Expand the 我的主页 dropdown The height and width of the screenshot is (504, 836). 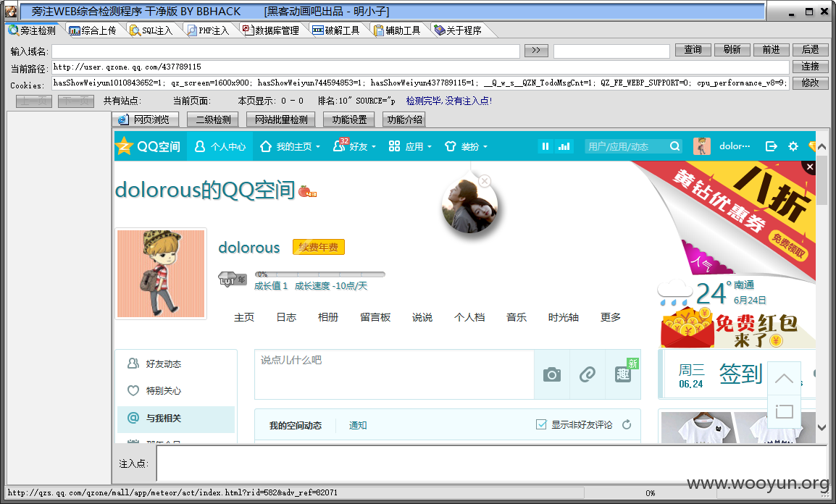click(290, 146)
